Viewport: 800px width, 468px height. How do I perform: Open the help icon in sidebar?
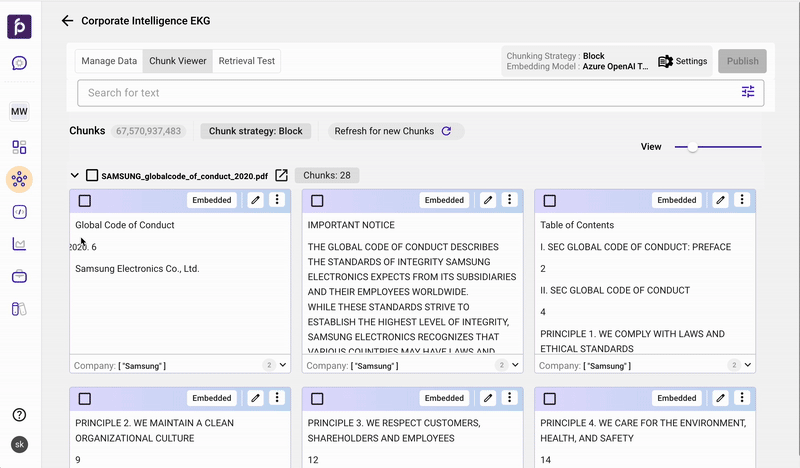tap(19, 415)
